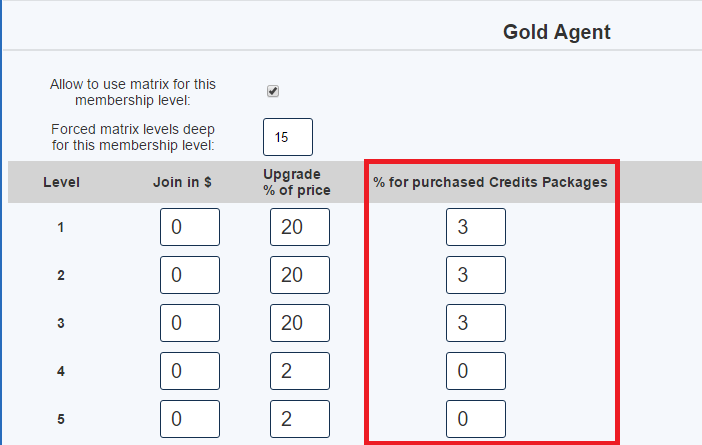Click Level 2 Join in $ input
Screen dimensions: 702x445
(x=190, y=275)
